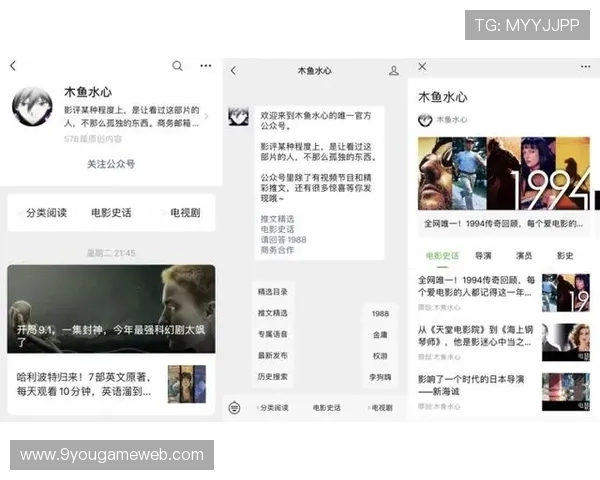Expand 分类阅读 in the chat bottom bar

click(x=273, y=408)
